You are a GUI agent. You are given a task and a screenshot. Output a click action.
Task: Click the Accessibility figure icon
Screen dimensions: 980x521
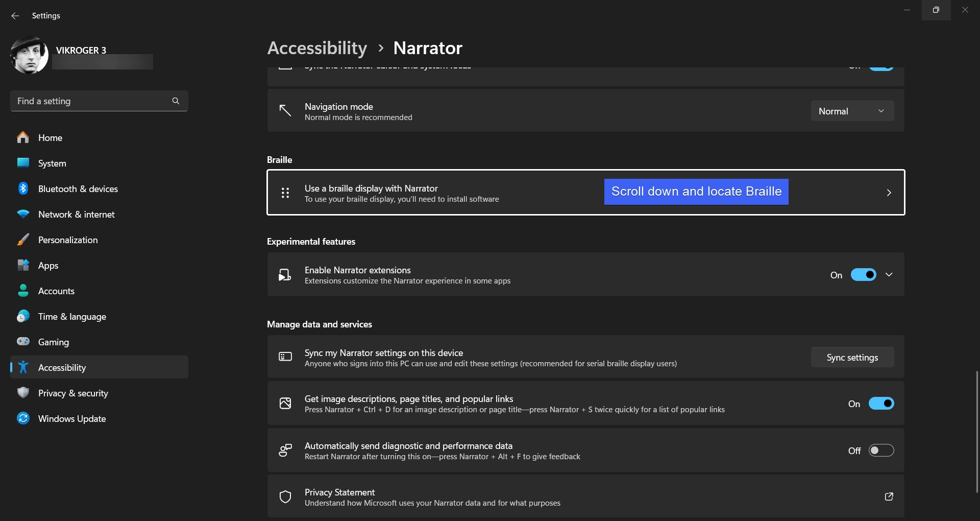pos(23,367)
